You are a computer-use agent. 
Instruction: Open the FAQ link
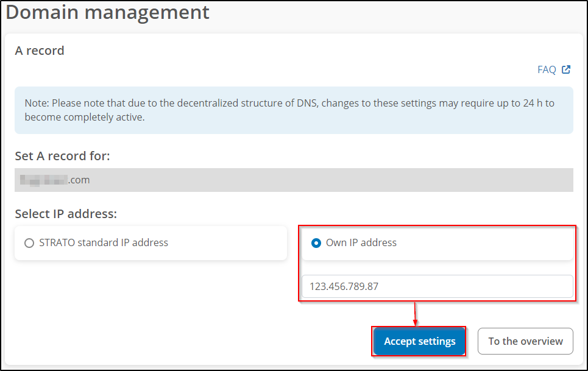pos(546,69)
